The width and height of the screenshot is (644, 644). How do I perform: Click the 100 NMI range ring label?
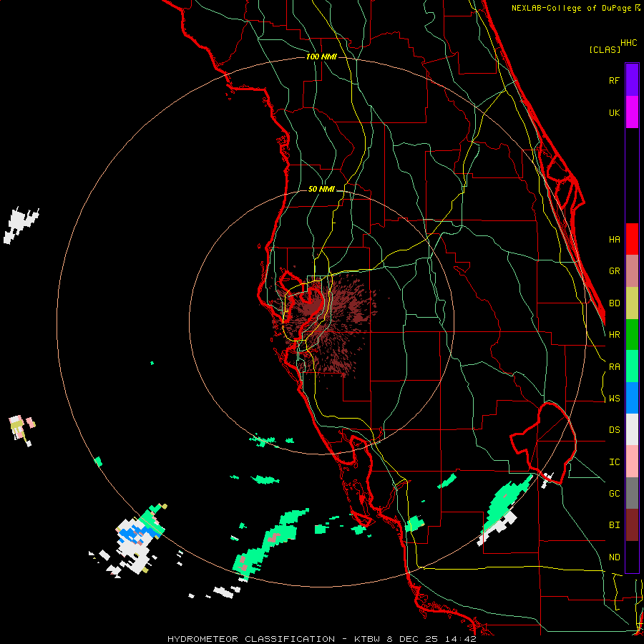pyautogui.click(x=321, y=57)
